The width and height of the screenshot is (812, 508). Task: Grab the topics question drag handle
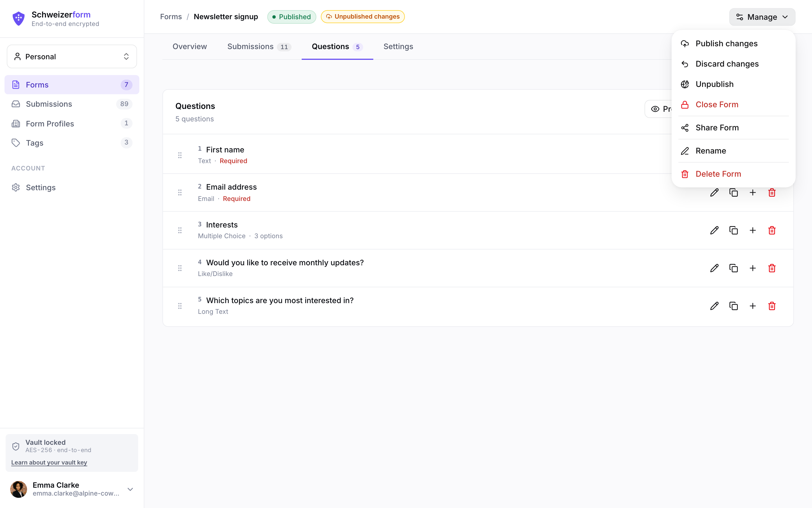[x=180, y=306]
